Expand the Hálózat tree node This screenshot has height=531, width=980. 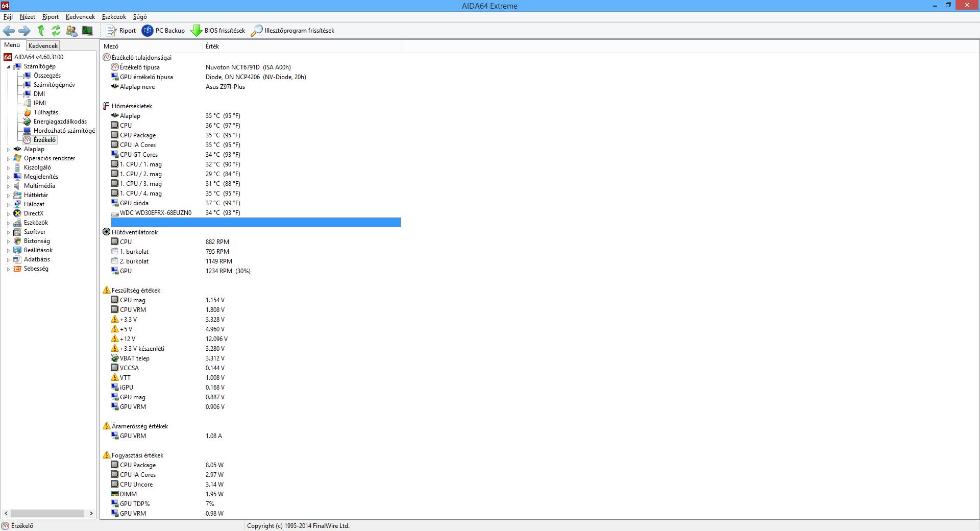(x=9, y=205)
